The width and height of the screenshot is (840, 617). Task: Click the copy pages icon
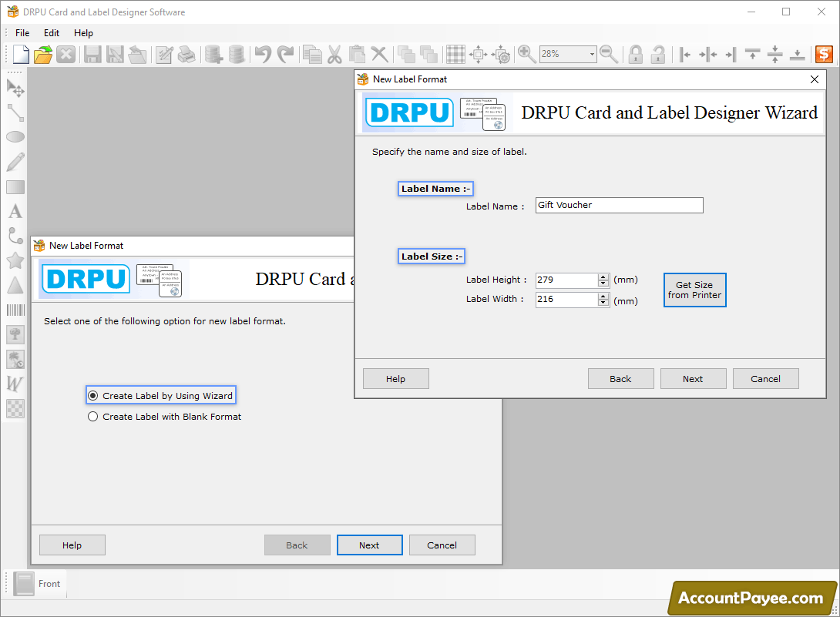312,54
